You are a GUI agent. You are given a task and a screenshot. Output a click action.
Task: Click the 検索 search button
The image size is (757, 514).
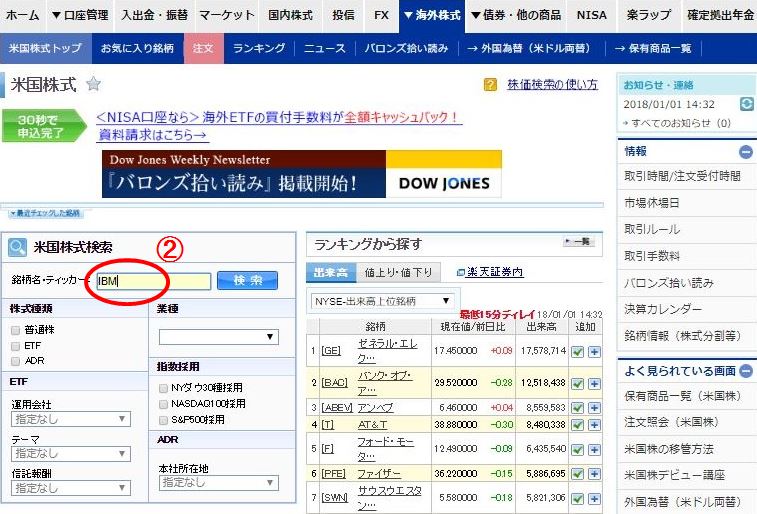pos(248,280)
